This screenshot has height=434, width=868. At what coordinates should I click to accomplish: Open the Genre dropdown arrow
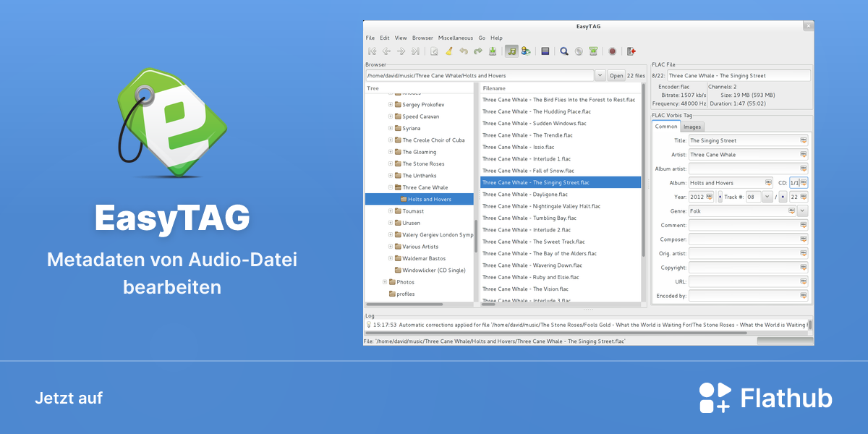[803, 210]
